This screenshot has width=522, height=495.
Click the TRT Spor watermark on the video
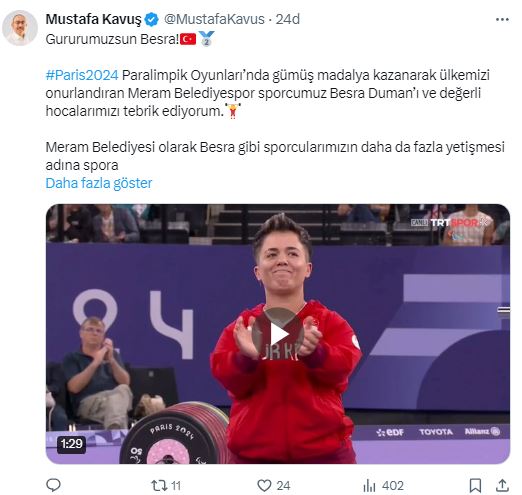click(448, 222)
